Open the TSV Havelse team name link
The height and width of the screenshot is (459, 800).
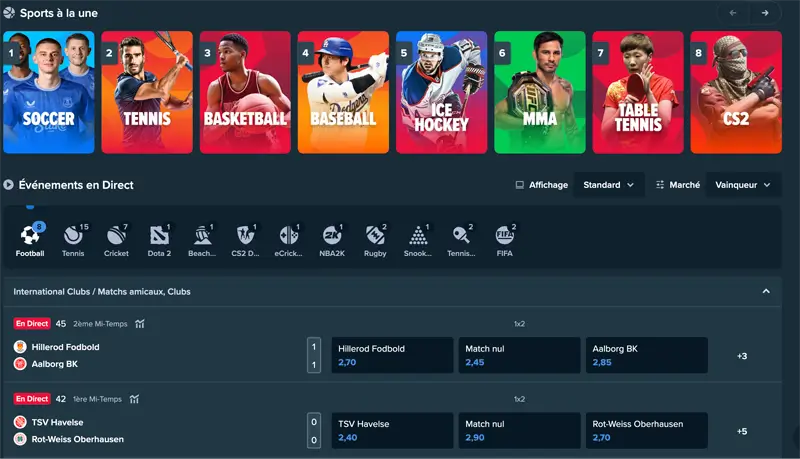[57, 422]
